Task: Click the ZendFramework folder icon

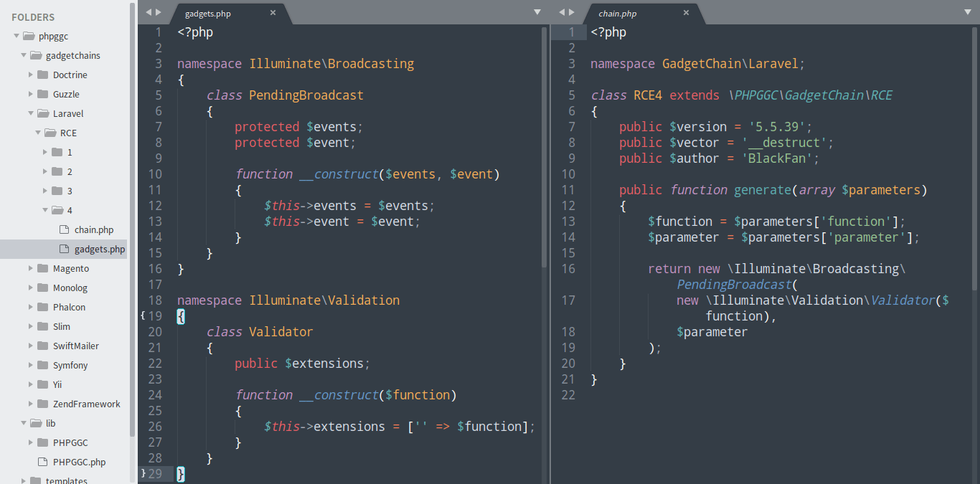Action: click(x=42, y=404)
